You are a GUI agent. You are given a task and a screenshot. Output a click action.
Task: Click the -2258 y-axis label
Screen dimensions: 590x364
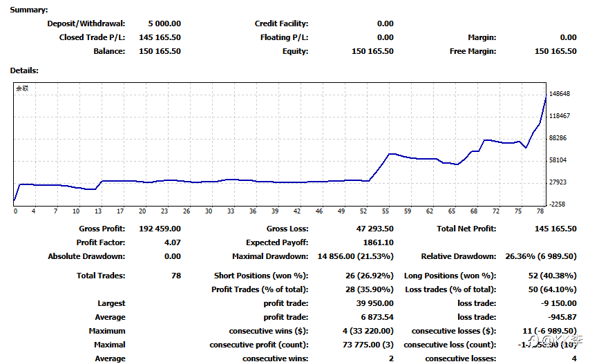tap(558, 204)
